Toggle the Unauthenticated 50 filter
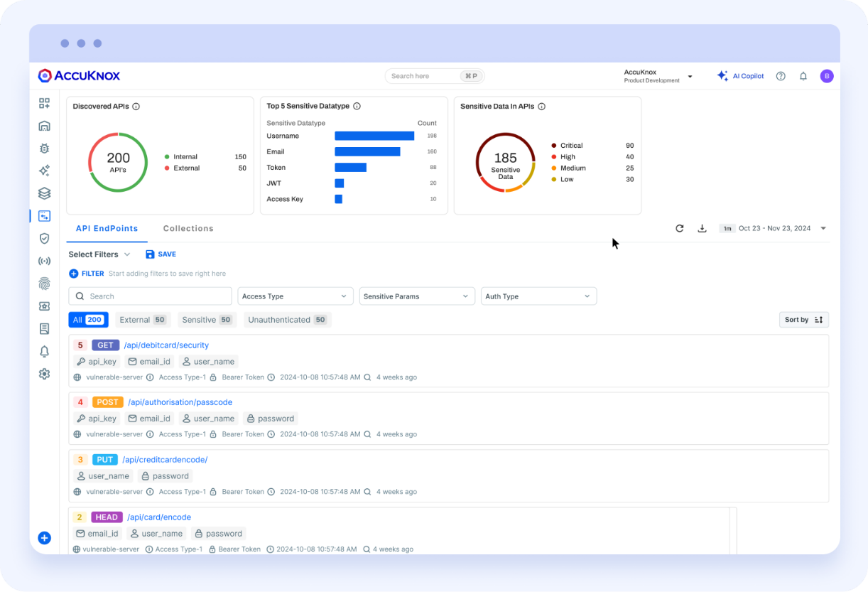Viewport: 868px width, 592px height. pyautogui.click(x=287, y=319)
